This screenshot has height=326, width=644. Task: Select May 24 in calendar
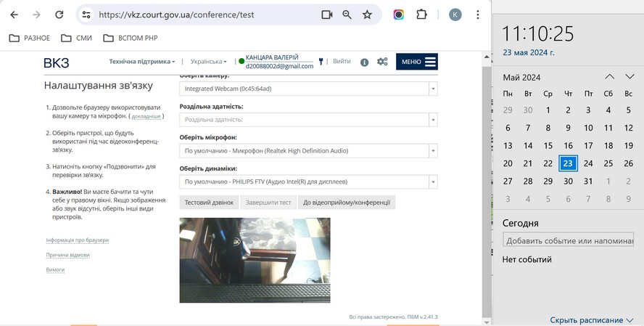588,163
